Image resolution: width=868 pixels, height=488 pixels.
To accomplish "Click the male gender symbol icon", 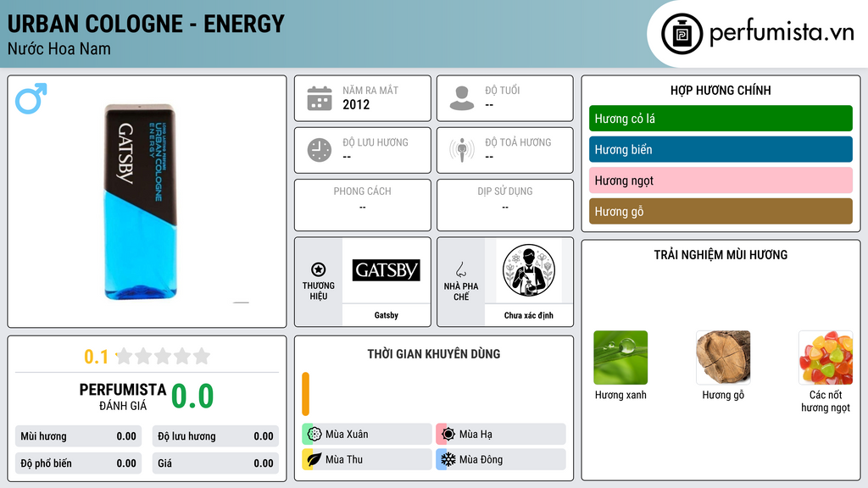I will coord(31,98).
